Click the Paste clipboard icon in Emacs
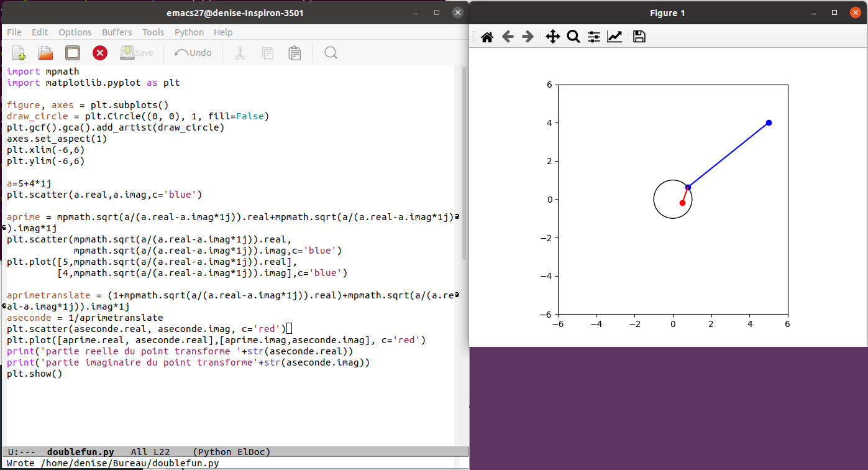The image size is (868, 470). 295,53
